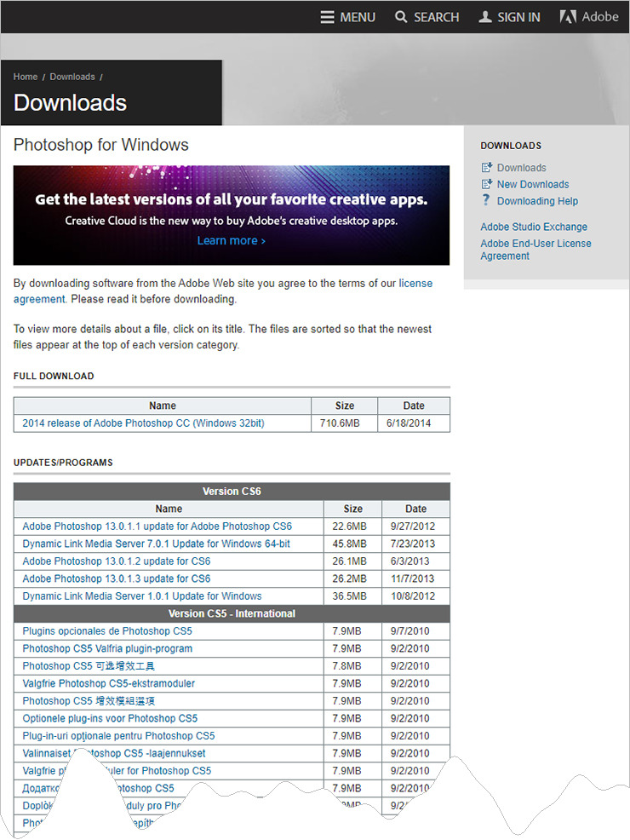Go to Home breadcrumb
Image resolution: width=630 pixels, height=840 pixels.
point(26,77)
